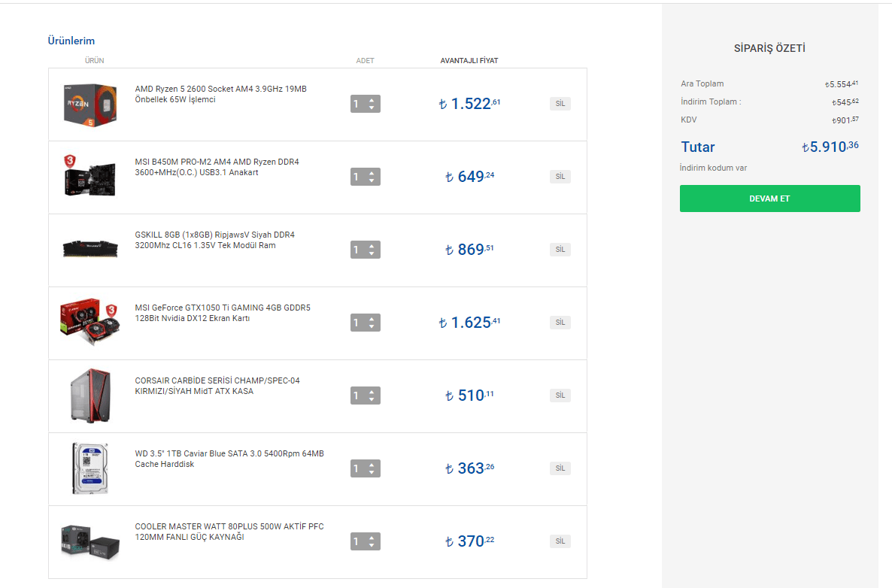Open the GSKILL RipjawsV RAM image

coord(90,248)
